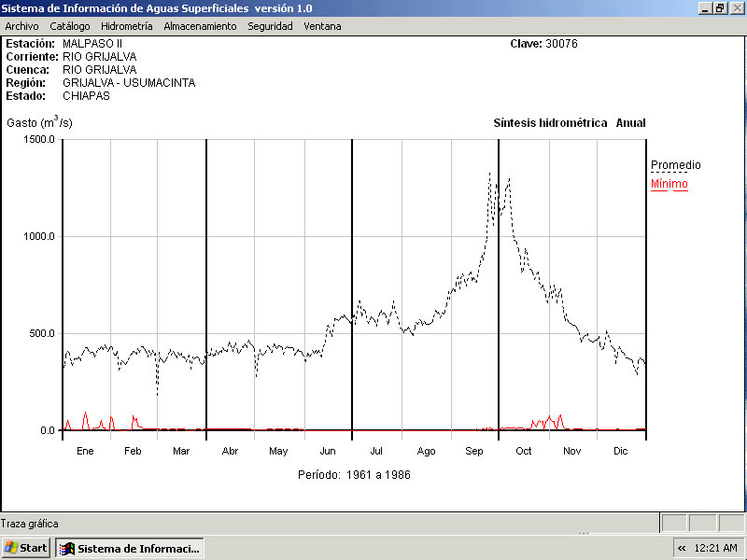Restore down the application window
Viewport: 747px width, 560px height.
coord(720,7)
